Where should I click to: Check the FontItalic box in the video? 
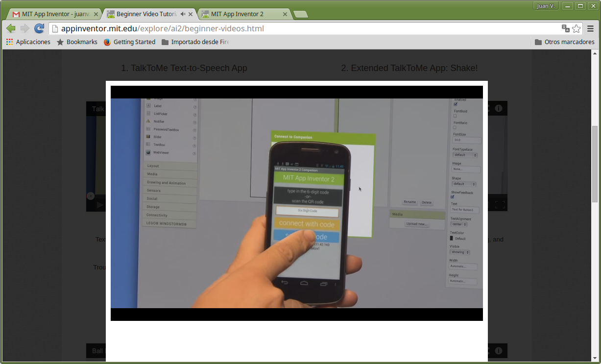pyautogui.click(x=455, y=127)
